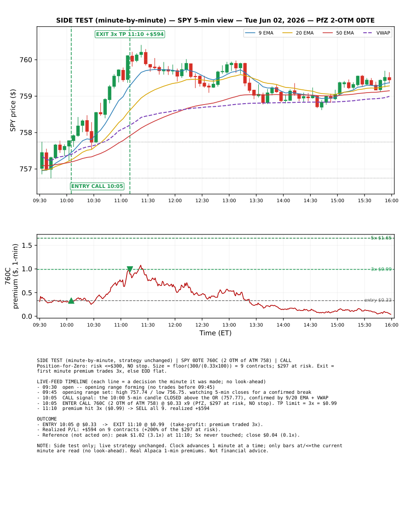Click the 50 EMA legend entry
The image size is (411, 532).
[338, 33]
